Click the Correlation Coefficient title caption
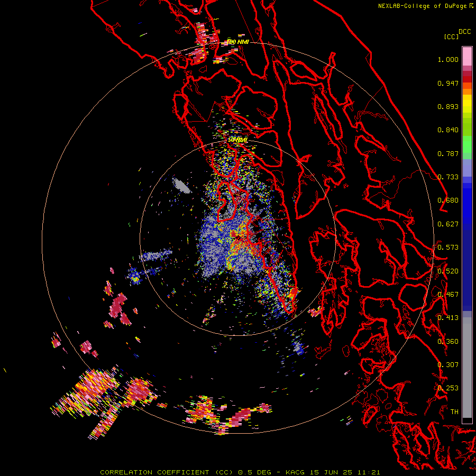Screen dimensions: 476x476 pyautogui.click(x=167, y=472)
